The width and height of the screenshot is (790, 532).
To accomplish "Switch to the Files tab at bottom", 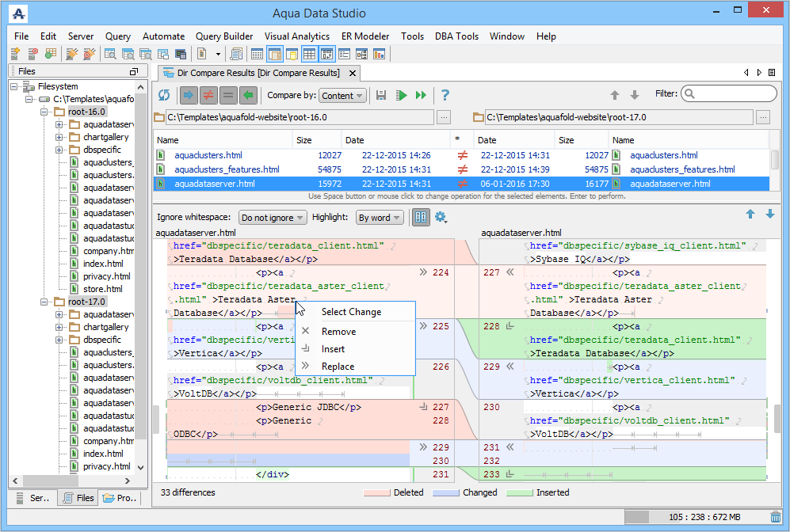I will tap(78, 498).
